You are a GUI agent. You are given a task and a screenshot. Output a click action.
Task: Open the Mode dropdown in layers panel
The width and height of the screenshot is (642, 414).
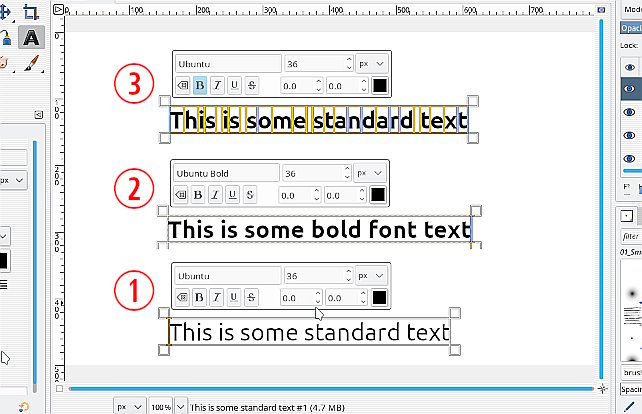pos(631,10)
